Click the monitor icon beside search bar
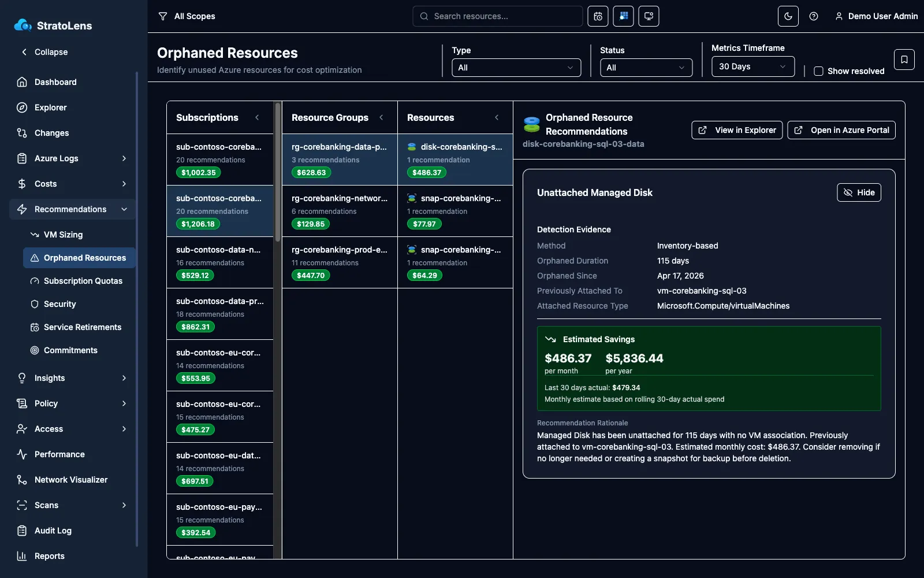This screenshot has width=924, height=578. point(649,16)
